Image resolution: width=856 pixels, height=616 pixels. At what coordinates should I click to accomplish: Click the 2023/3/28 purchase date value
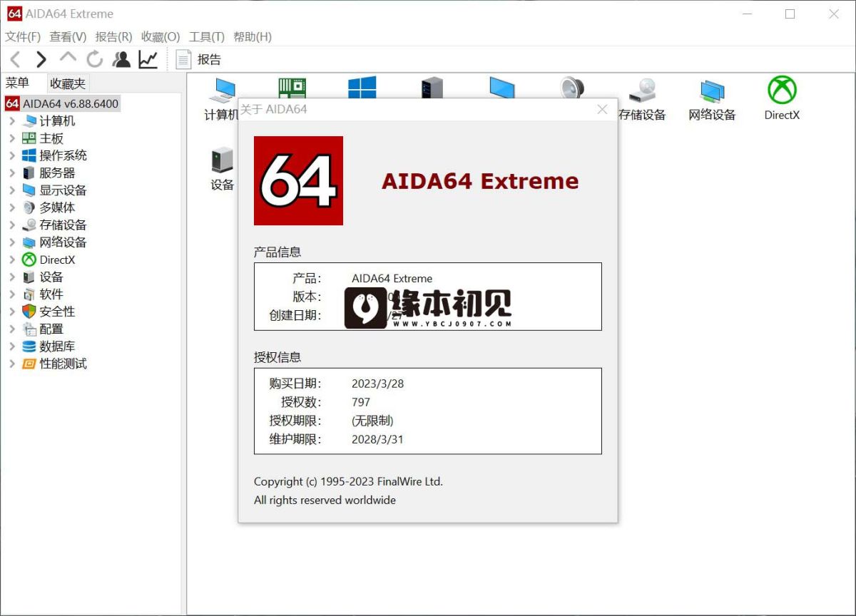377,384
